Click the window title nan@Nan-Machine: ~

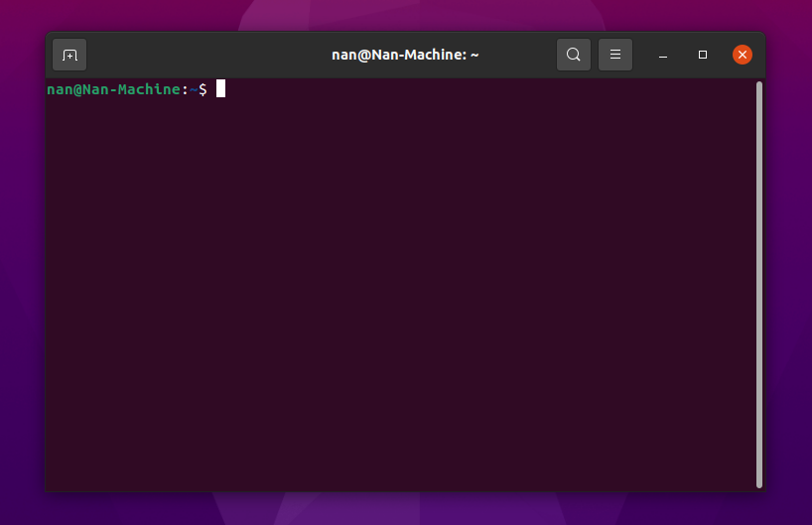(405, 55)
